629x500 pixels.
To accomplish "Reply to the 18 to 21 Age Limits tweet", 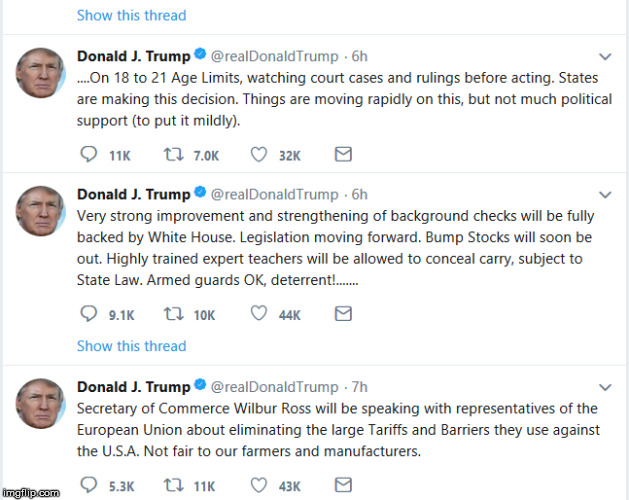I will [88, 154].
